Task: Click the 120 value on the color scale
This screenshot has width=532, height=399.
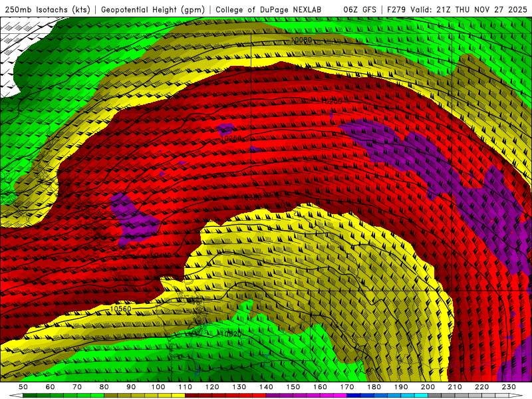Action: 212,387
